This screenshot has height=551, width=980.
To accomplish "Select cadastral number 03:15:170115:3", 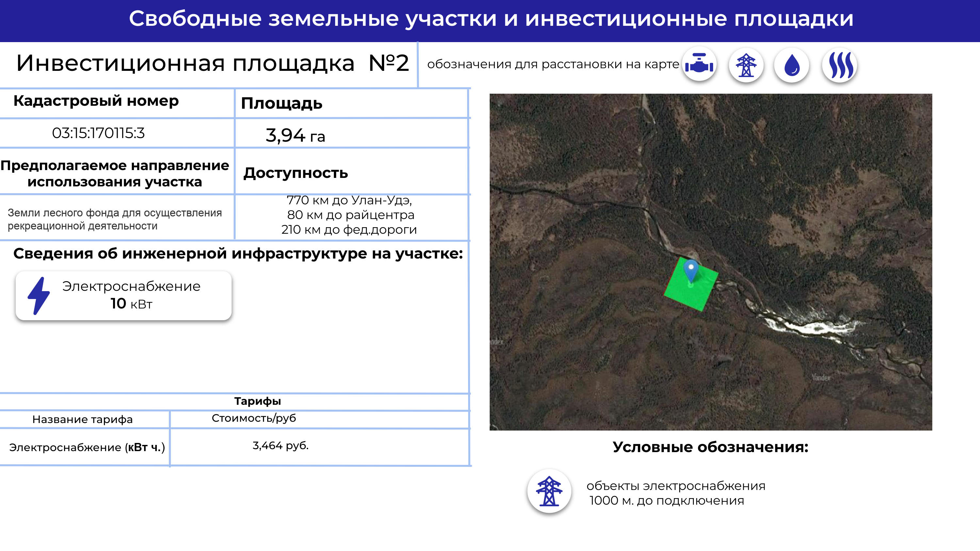I will click(x=98, y=133).
